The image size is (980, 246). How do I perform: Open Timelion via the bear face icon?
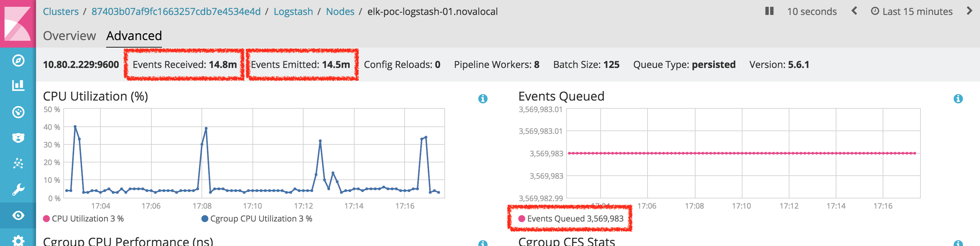(18, 138)
